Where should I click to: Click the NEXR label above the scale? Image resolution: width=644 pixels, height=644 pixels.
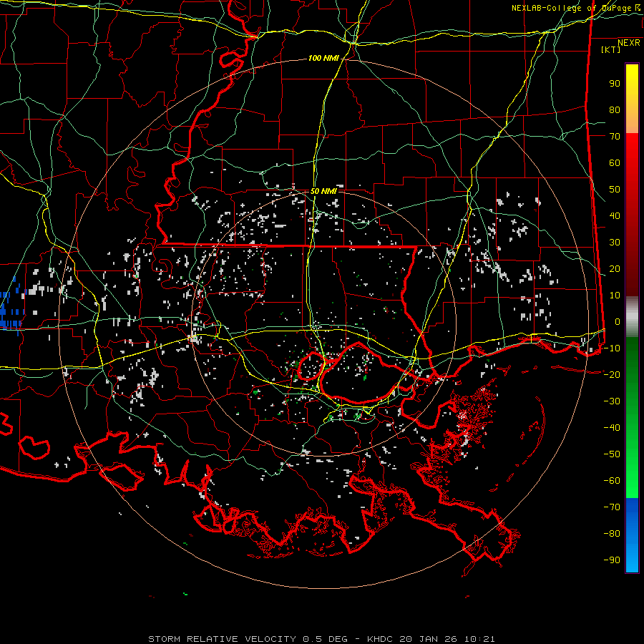coord(629,43)
